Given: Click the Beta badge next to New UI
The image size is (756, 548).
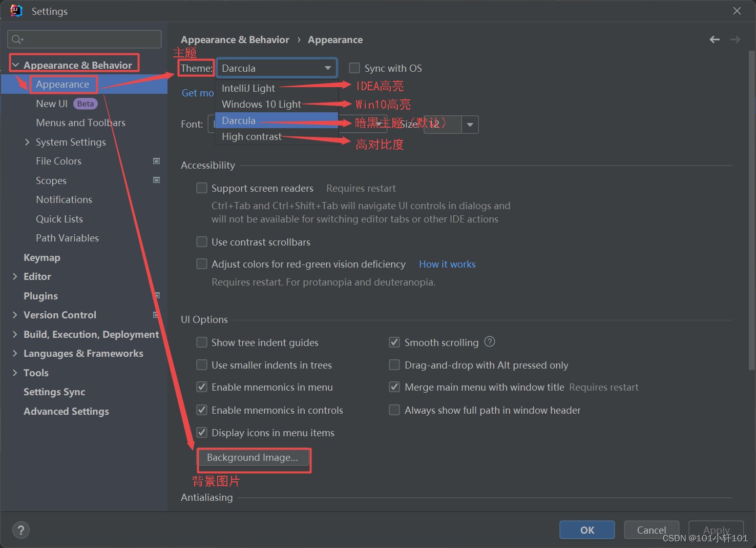Looking at the screenshot, I should coord(86,104).
